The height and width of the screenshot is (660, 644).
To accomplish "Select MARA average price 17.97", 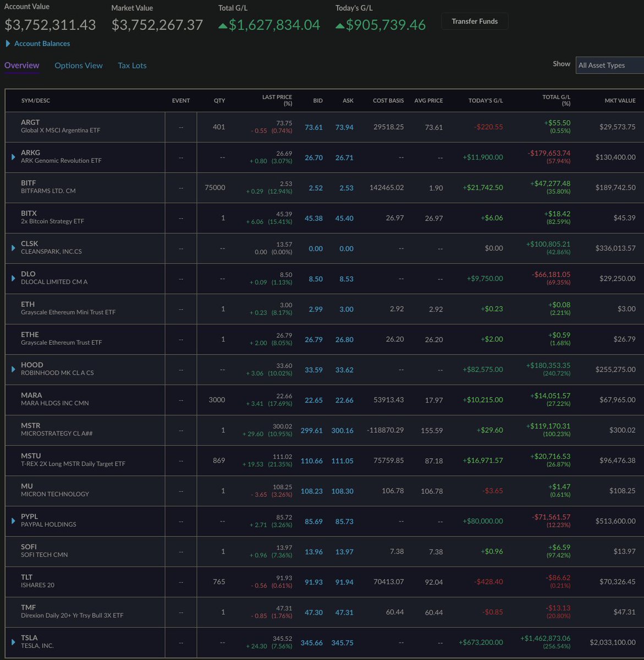I will tap(434, 400).
